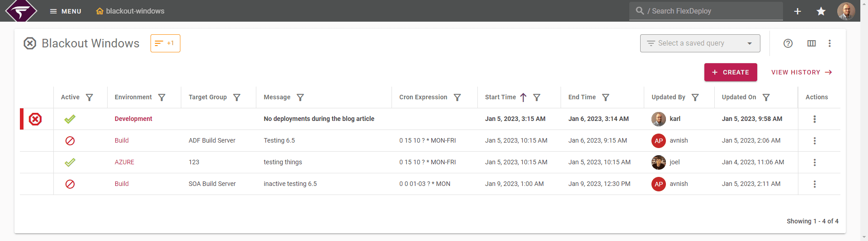This screenshot has width=868, height=241.
Task: Open favorites star icon
Action: (821, 11)
